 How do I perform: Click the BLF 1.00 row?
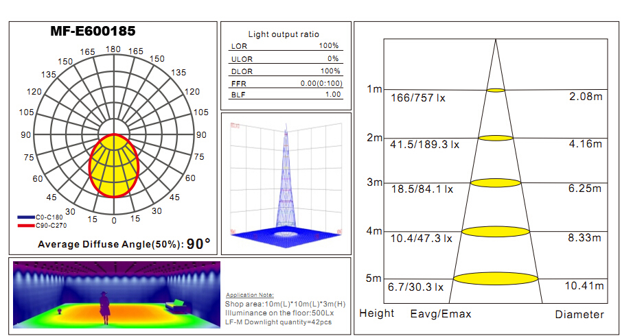coord(286,95)
